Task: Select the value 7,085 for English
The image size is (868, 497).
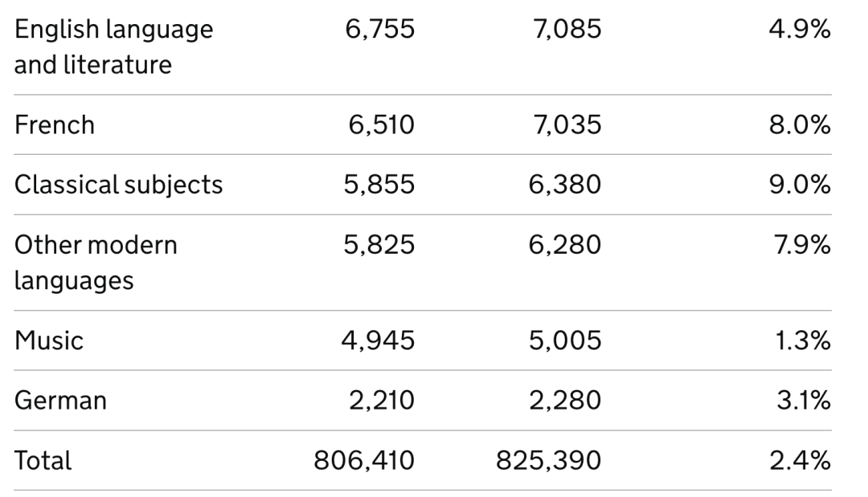Action: tap(567, 29)
